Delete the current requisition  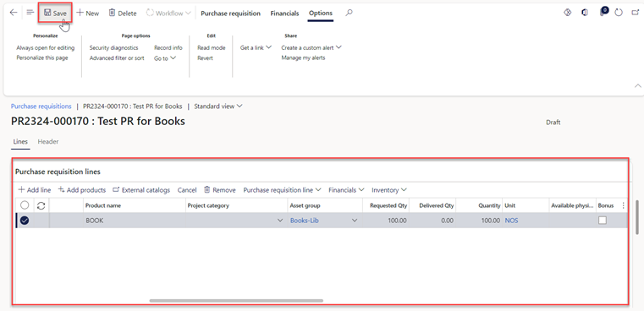(123, 14)
